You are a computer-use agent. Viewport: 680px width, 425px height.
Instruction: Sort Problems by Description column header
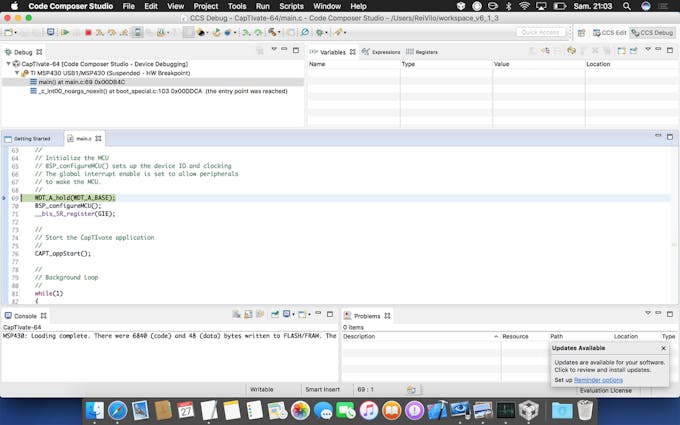coord(420,336)
